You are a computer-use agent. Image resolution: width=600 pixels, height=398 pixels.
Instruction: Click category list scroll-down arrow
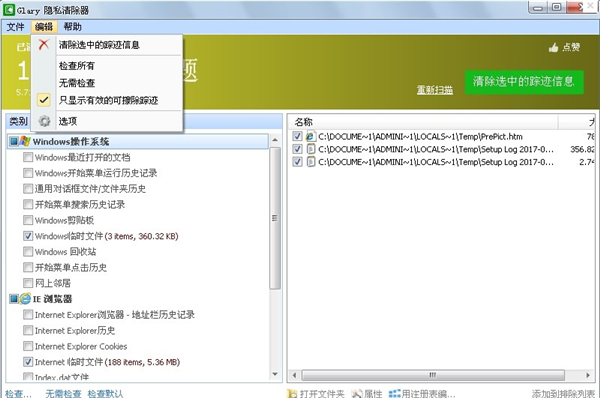(x=275, y=374)
